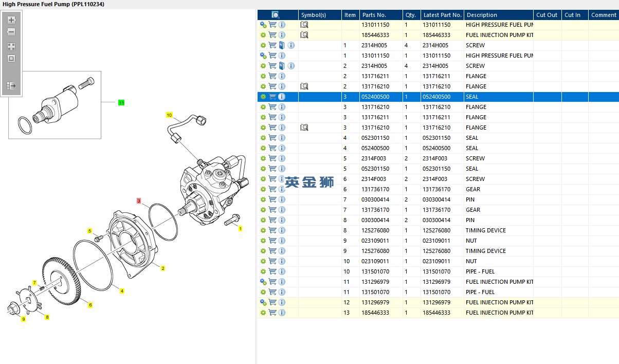Click symbol icon in first table row
Image resolution: width=619 pixels, height=364 pixels.
[304, 25]
